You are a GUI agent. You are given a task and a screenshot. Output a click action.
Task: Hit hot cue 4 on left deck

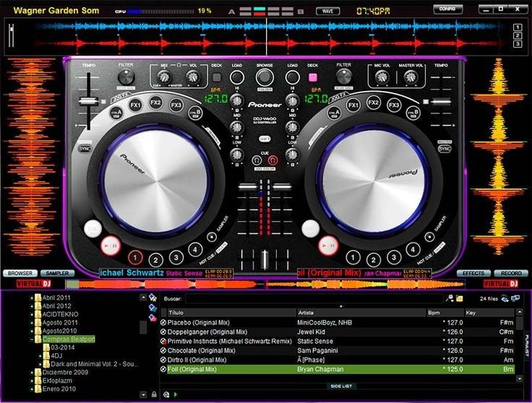click(194, 250)
